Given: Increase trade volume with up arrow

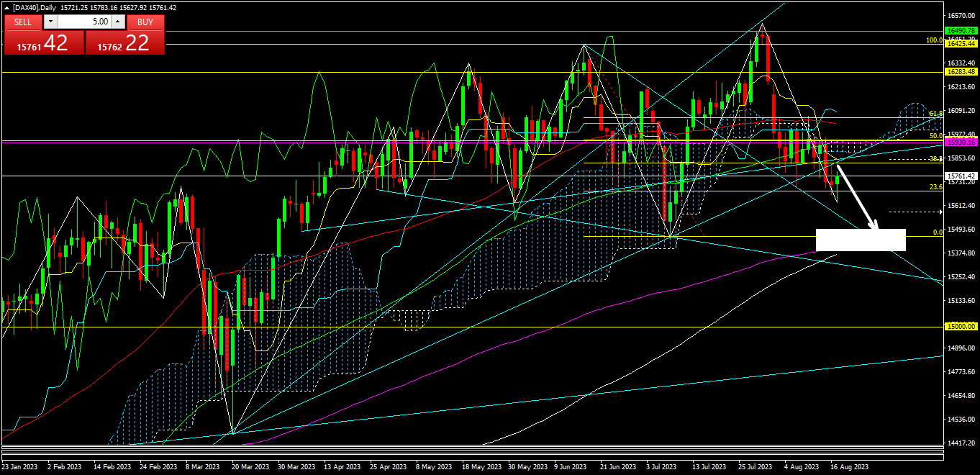Looking at the screenshot, I should click(x=119, y=22).
